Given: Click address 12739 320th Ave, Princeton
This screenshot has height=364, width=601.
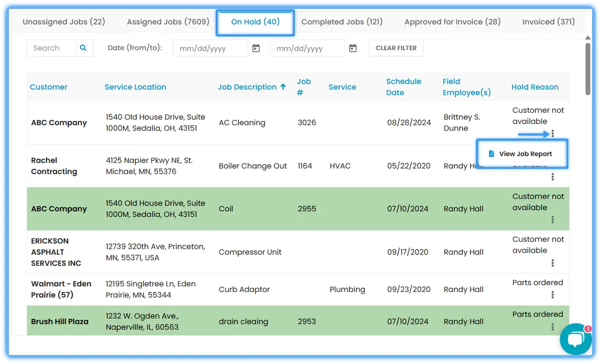Looking at the screenshot, I should [x=156, y=252].
